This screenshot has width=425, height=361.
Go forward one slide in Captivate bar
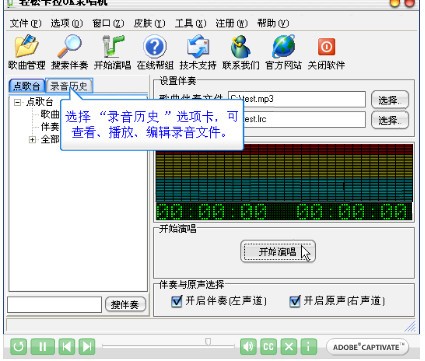pyautogui.click(x=87, y=347)
